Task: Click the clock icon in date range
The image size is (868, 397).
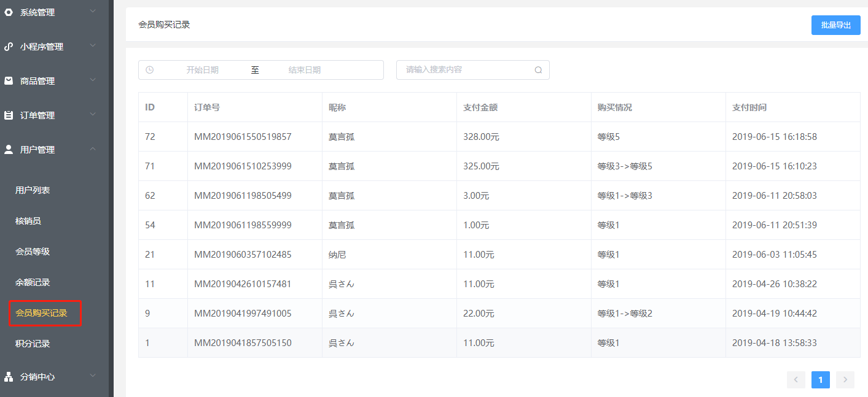Action: coord(149,70)
